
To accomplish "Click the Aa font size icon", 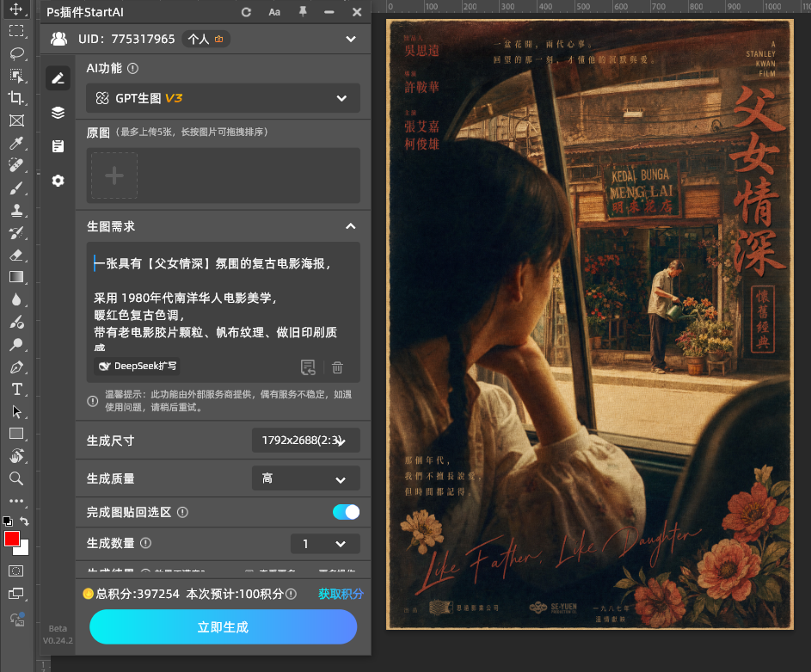I will pyautogui.click(x=274, y=12).
